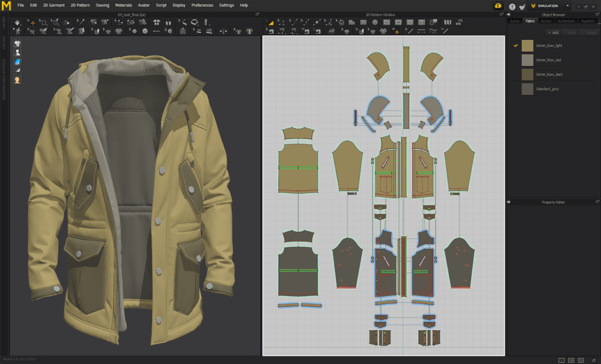The width and height of the screenshot is (601, 364).
Task: Toggle the checkmark beside Denim_Raw_light
Action: 515,46
